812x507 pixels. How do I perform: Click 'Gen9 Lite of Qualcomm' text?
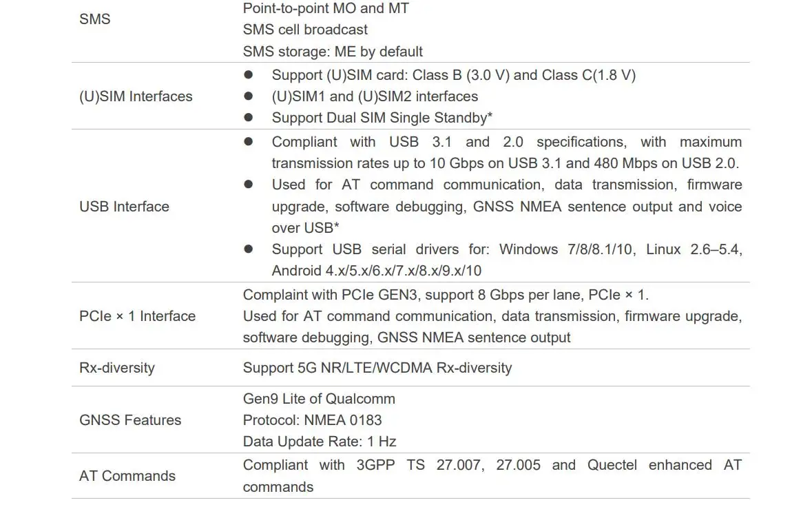click(319, 399)
